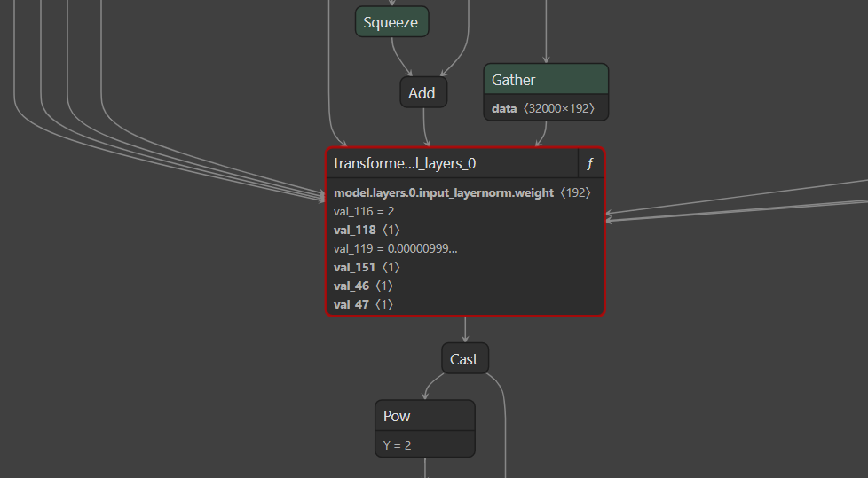This screenshot has width=868, height=478.
Task: Click val_119 = 0.00000999... row
Action: coord(395,248)
